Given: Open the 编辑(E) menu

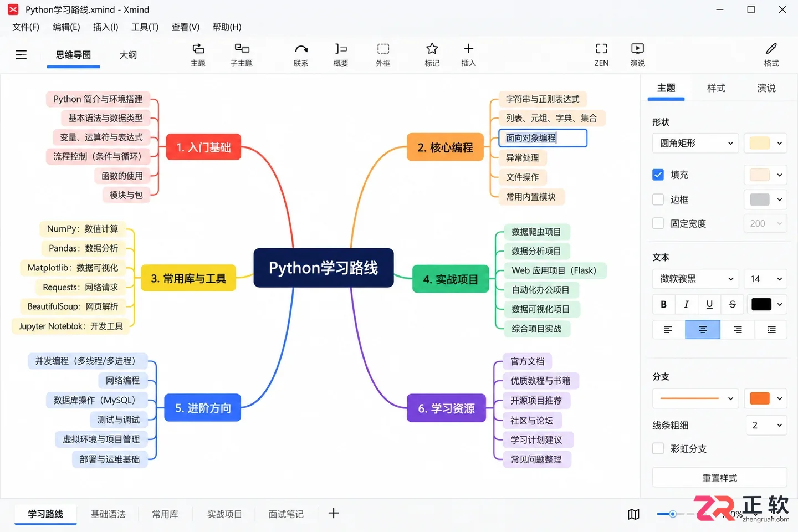Looking at the screenshot, I should tap(66, 27).
